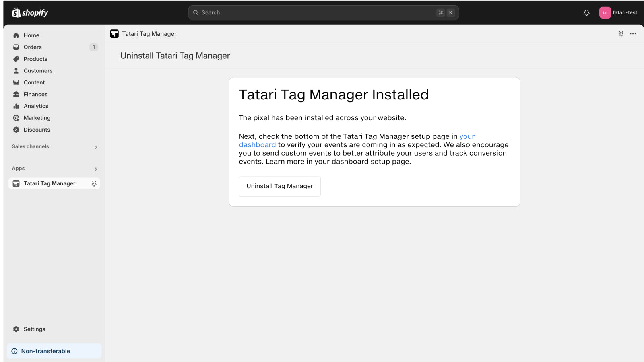Click the Tatari app icon in sidebar
Screen dimensions: 644x362
pyautogui.click(x=16, y=183)
